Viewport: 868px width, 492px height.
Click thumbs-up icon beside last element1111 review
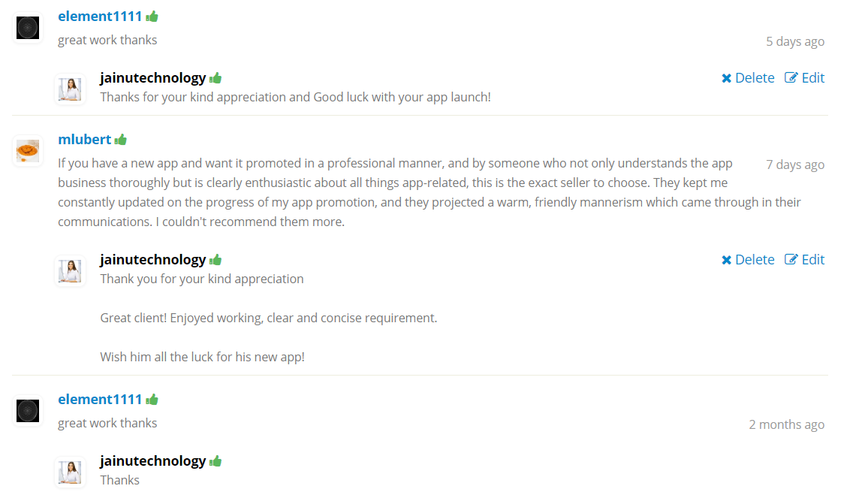tap(152, 399)
